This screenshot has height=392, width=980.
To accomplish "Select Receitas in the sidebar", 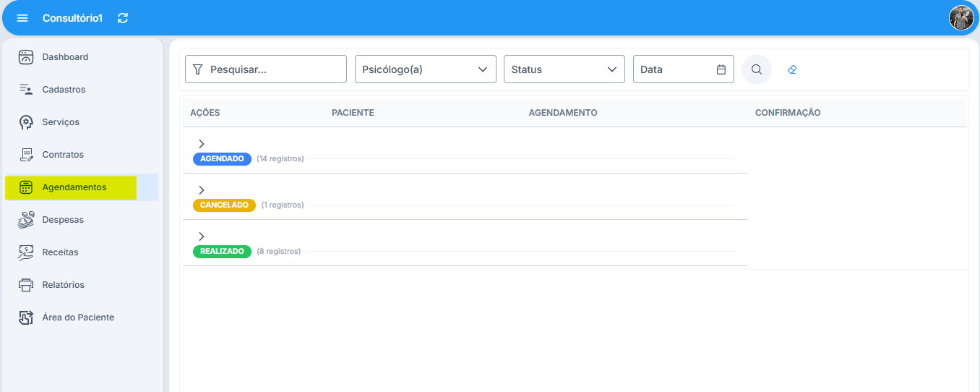I will click(x=60, y=252).
